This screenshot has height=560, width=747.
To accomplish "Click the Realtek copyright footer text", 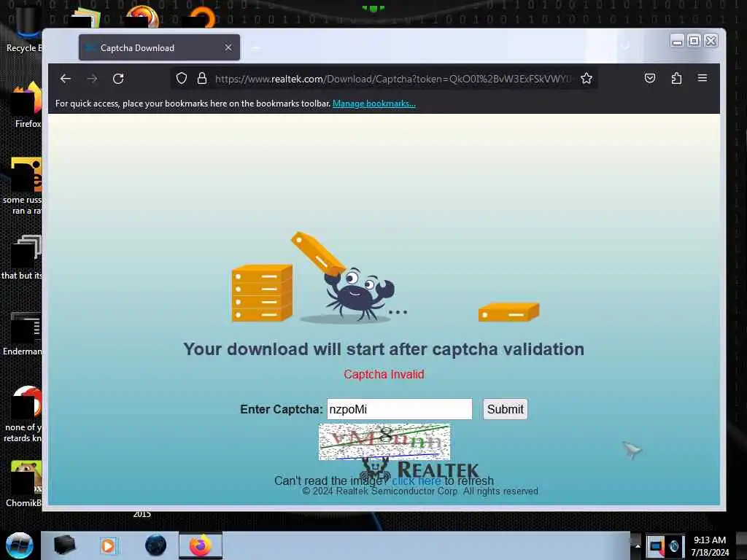I will click(420, 491).
